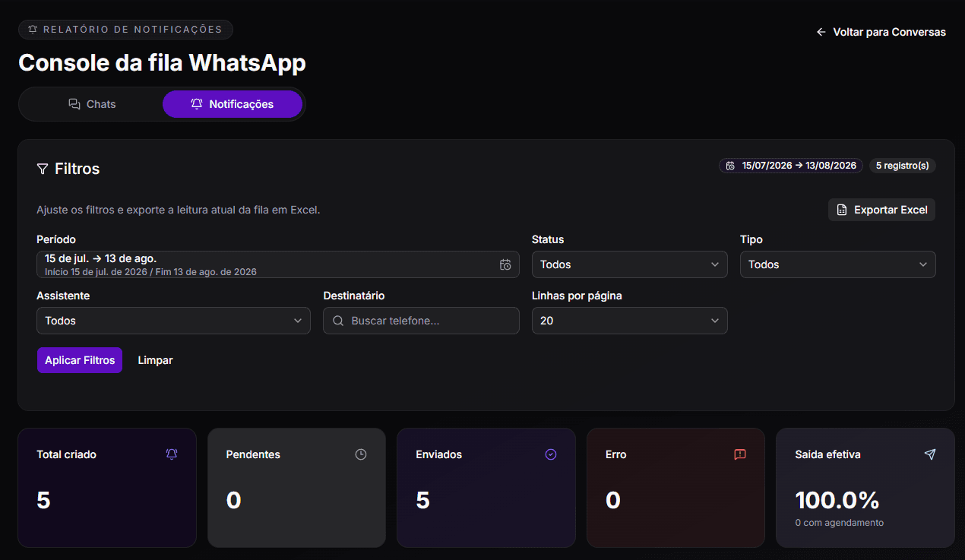
Task: Open the Linhas por página dropdown
Action: pos(630,321)
